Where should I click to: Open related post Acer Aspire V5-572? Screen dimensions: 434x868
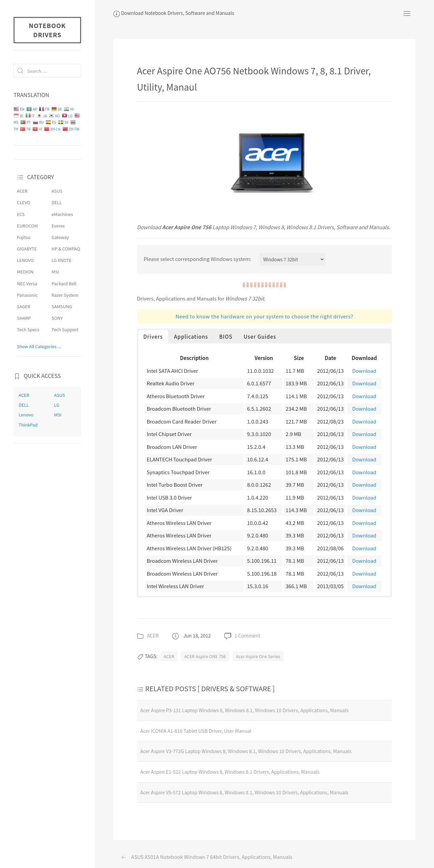(244, 793)
